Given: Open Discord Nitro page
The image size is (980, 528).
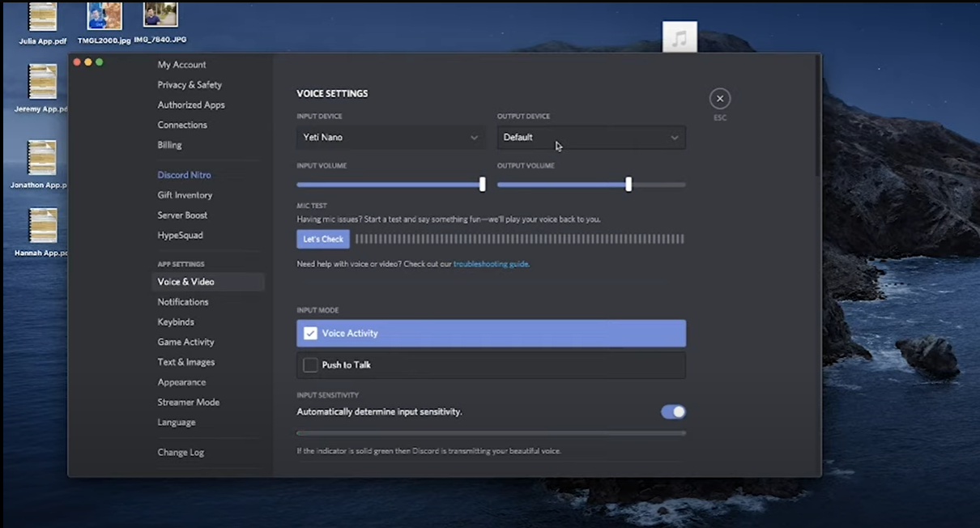Looking at the screenshot, I should tap(184, 175).
